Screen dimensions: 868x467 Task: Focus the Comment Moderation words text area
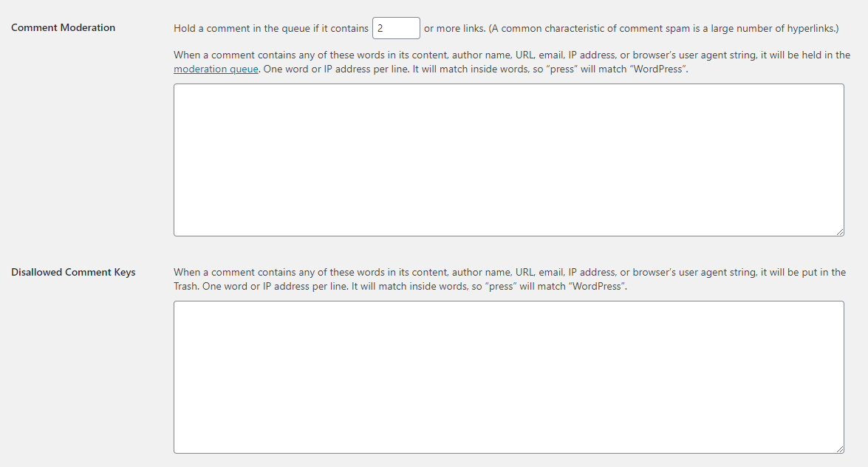pos(508,160)
